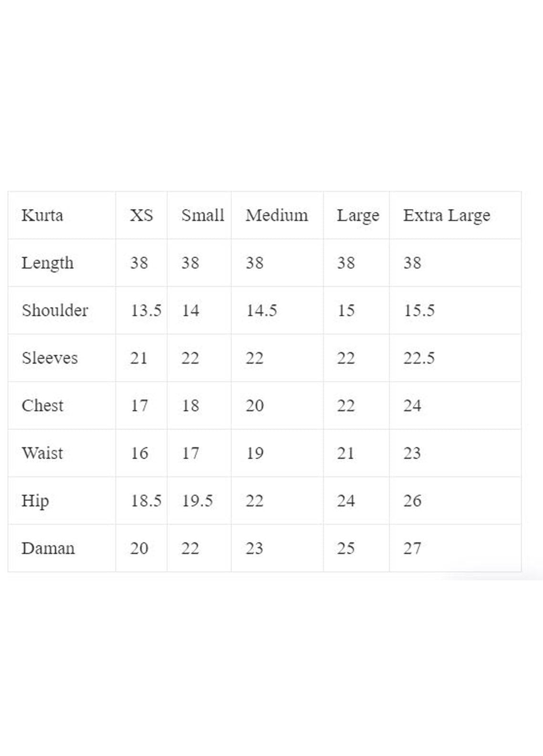
Task: Click the 22.5 sleeves value for Extra Large
Action: click(419, 358)
